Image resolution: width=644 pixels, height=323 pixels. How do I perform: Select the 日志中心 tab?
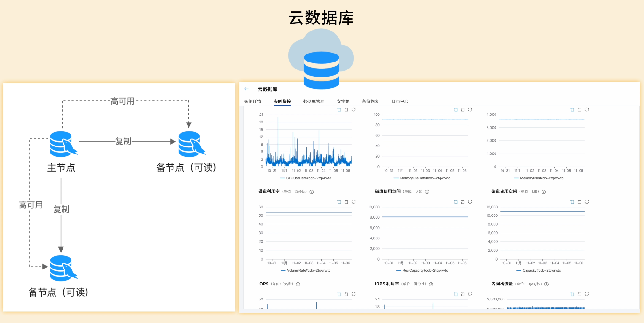tap(400, 101)
